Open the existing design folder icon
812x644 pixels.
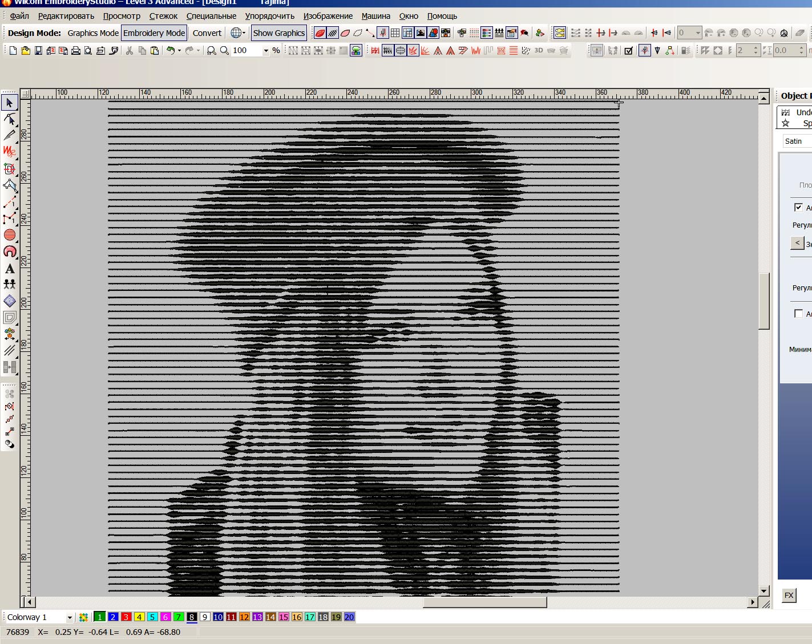coord(26,51)
